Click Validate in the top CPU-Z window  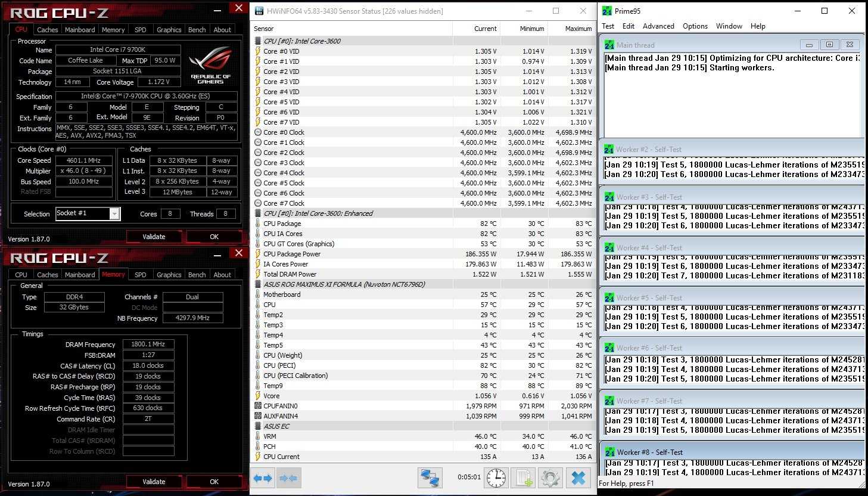point(154,237)
